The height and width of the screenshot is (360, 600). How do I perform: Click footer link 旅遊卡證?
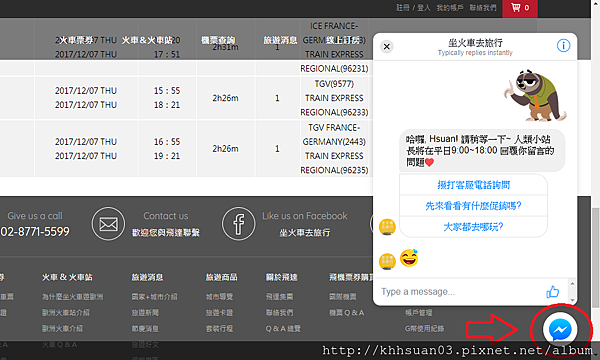click(x=219, y=313)
